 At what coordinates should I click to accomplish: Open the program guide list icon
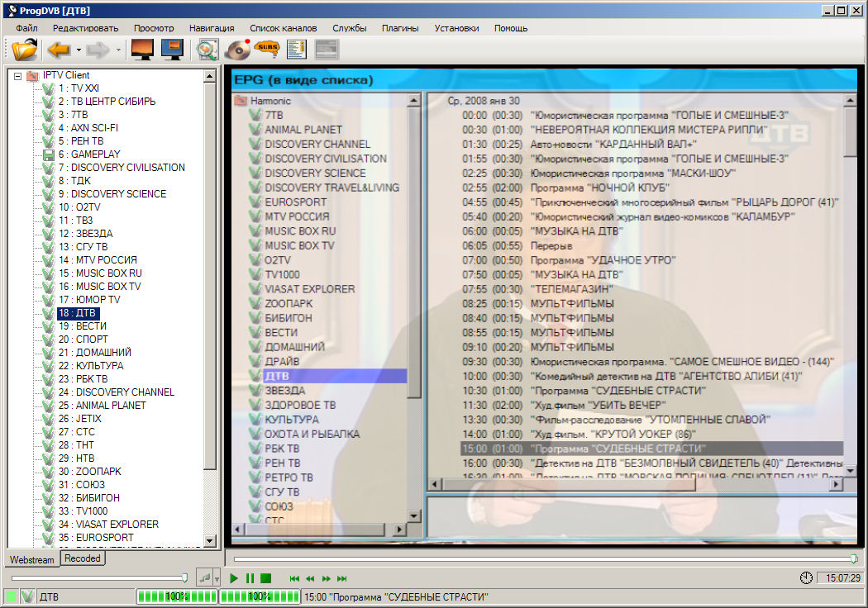(297, 50)
